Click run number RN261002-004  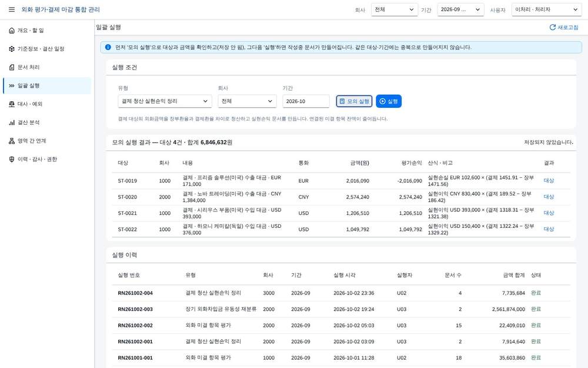point(135,293)
